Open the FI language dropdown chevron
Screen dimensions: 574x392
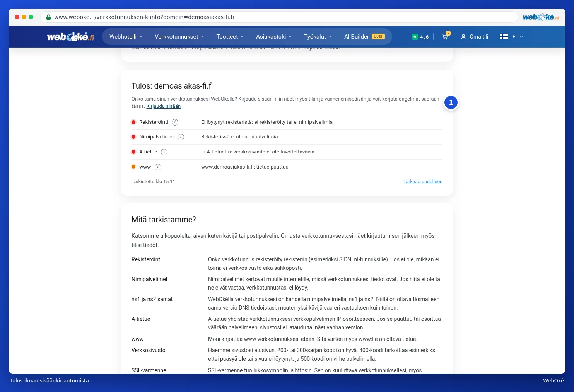(521, 37)
